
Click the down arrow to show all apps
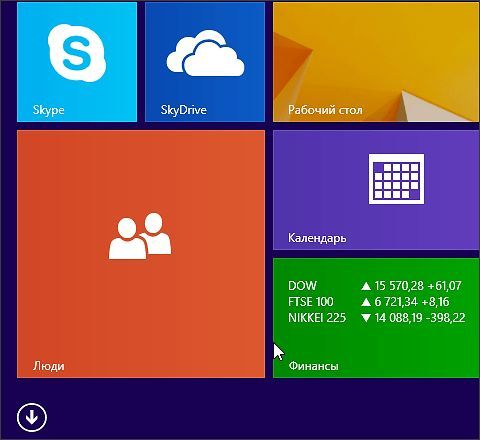click(x=32, y=417)
